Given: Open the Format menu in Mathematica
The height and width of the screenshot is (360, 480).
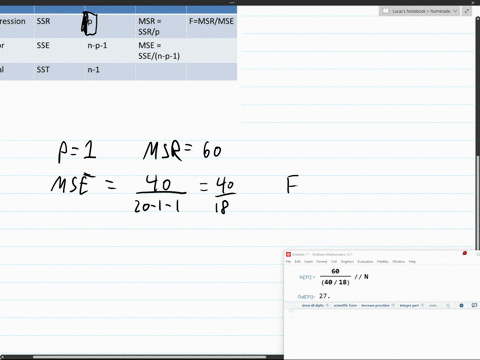Looking at the screenshot, I should coord(321,262).
